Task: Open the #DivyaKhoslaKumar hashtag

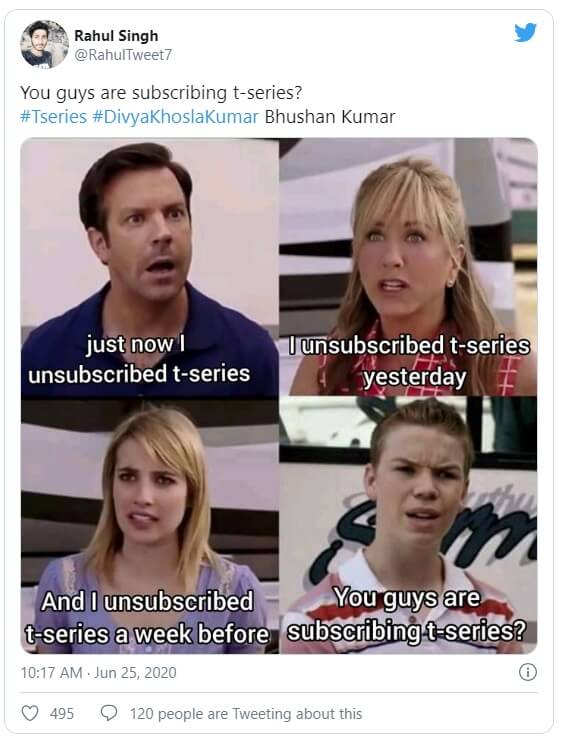Action: (x=175, y=117)
